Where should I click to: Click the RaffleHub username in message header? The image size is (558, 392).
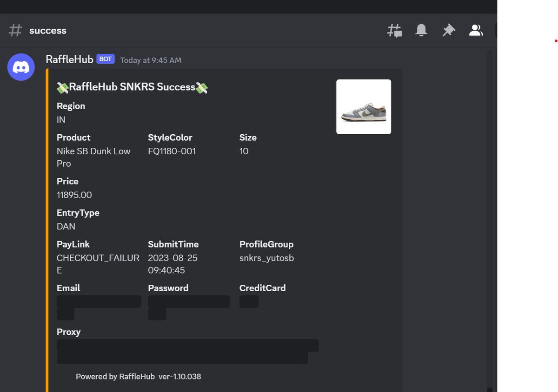[69, 59]
